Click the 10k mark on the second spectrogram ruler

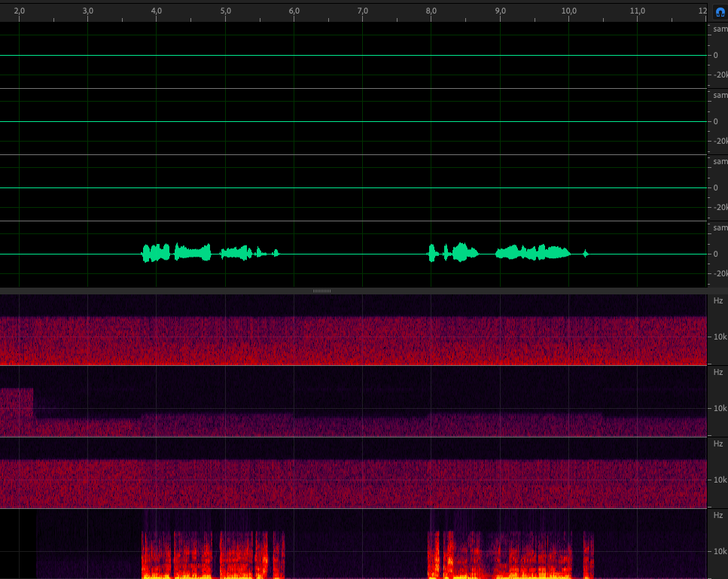(x=720, y=409)
